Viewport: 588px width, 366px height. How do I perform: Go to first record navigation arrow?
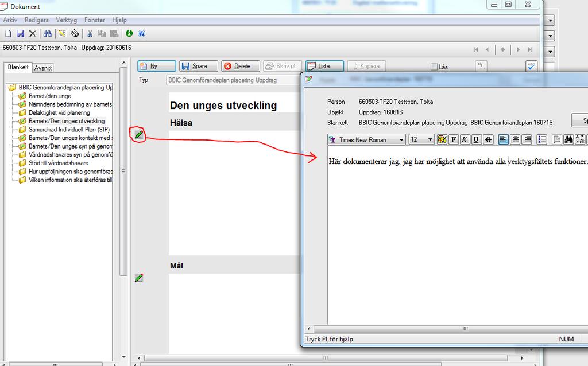click(476, 49)
